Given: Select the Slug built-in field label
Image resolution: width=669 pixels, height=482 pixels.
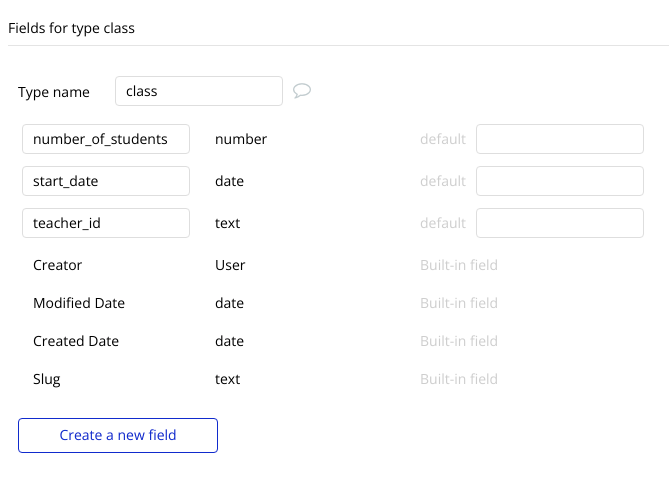Looking at the screenshot, I should 47,379.
